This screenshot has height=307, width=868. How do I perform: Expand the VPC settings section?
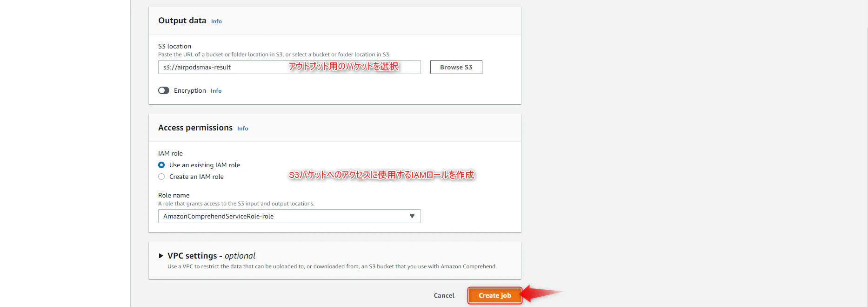(161, 256)
